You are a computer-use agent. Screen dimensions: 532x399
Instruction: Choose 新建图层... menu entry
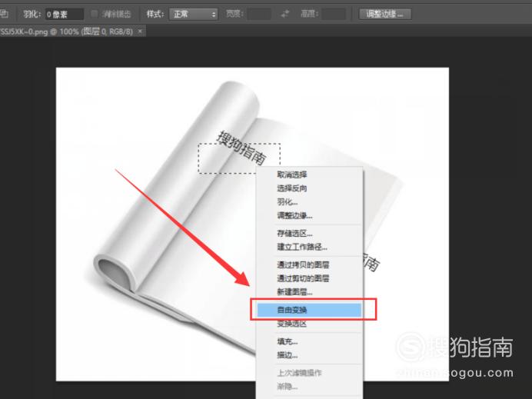click(x=309, y=292)
